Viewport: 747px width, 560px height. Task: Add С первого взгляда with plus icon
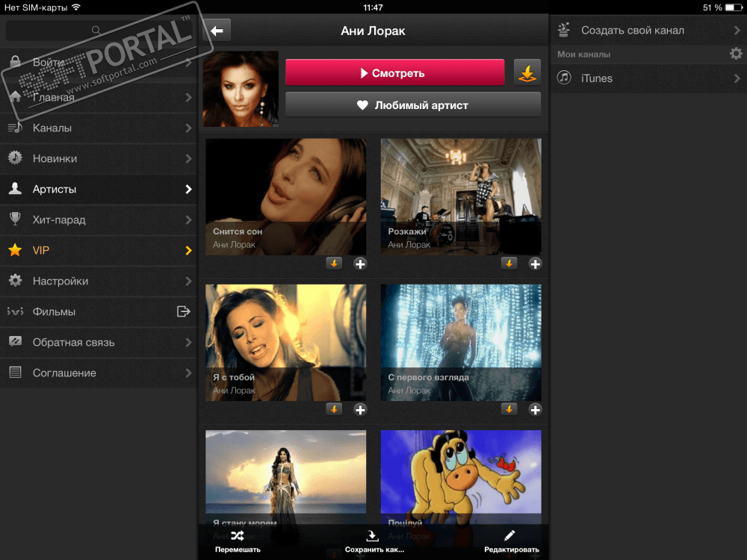coord(535,409)
